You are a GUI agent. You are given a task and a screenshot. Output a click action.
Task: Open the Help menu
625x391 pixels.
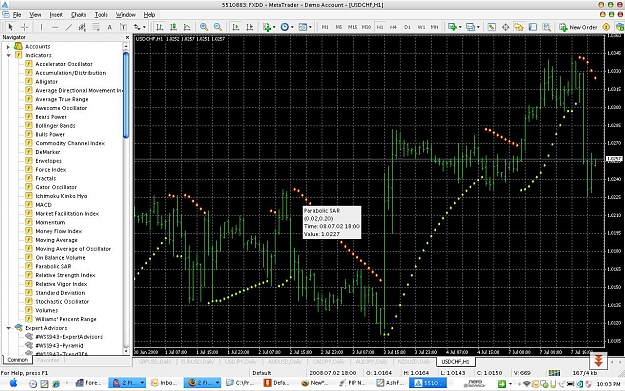(149, 15)
